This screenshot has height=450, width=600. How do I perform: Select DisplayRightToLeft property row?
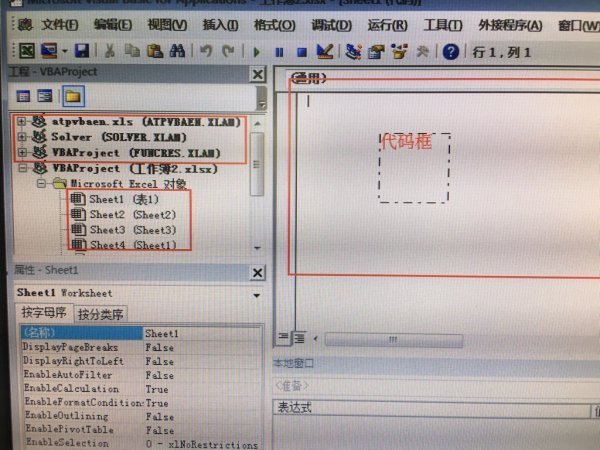(x=142, y=361)
